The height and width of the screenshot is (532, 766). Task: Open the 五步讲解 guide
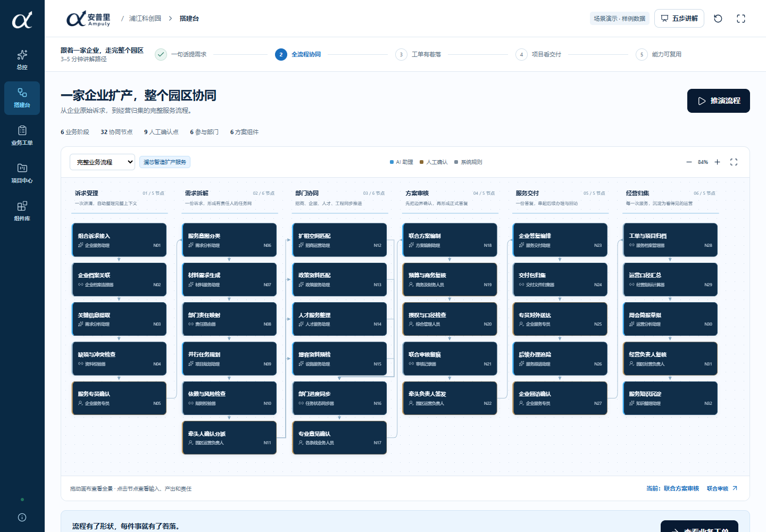click(679, 19)
